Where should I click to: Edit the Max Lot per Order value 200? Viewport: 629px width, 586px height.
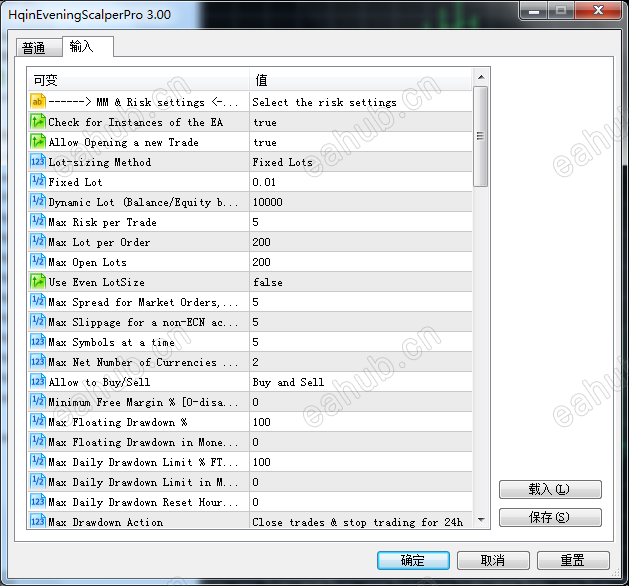point(361,242)
